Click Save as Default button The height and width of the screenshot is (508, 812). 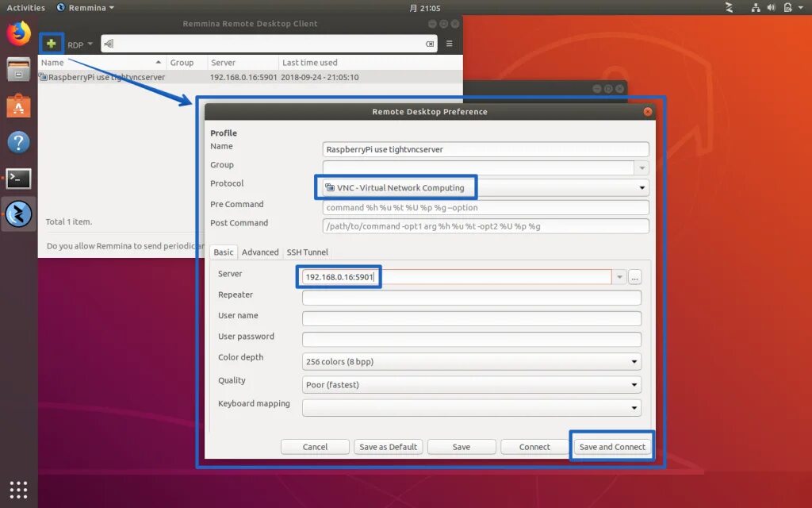(x=389, y=447)
